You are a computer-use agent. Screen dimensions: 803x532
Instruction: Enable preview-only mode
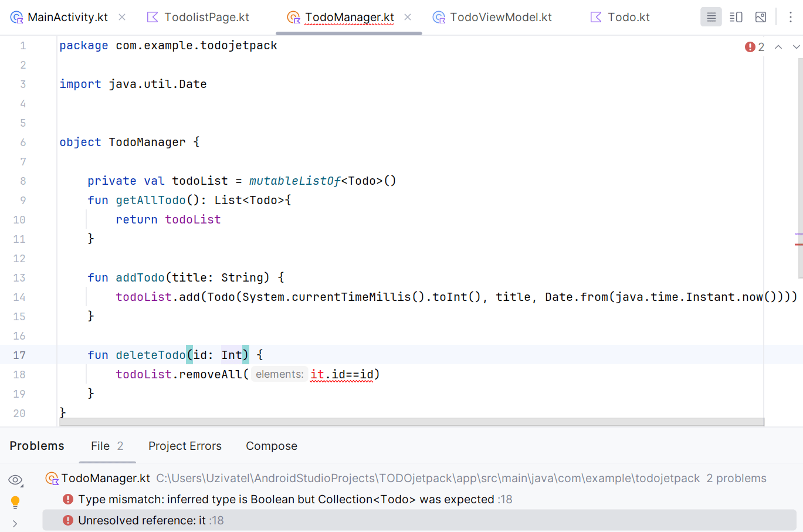coord(761,17)
